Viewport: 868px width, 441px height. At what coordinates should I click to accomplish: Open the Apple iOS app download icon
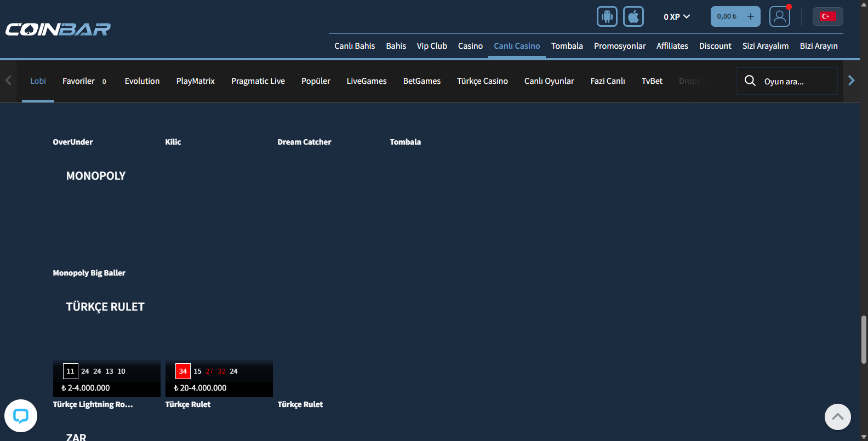click(633, 16)
